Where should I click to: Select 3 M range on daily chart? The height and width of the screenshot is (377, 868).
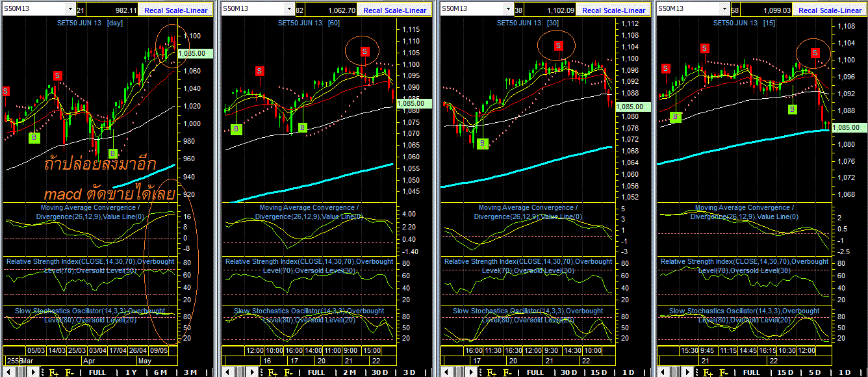[190, 372]
